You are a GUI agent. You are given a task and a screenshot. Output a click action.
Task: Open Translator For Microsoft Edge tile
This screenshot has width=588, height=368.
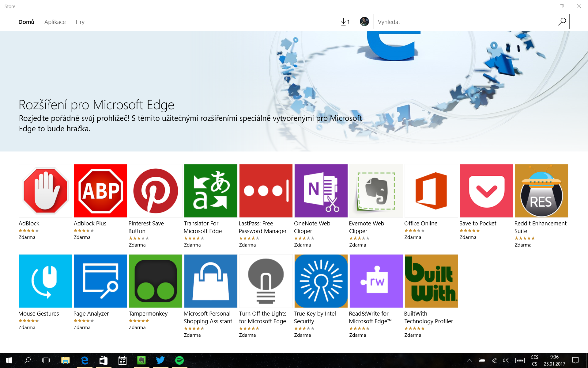(x=211, y=191)
